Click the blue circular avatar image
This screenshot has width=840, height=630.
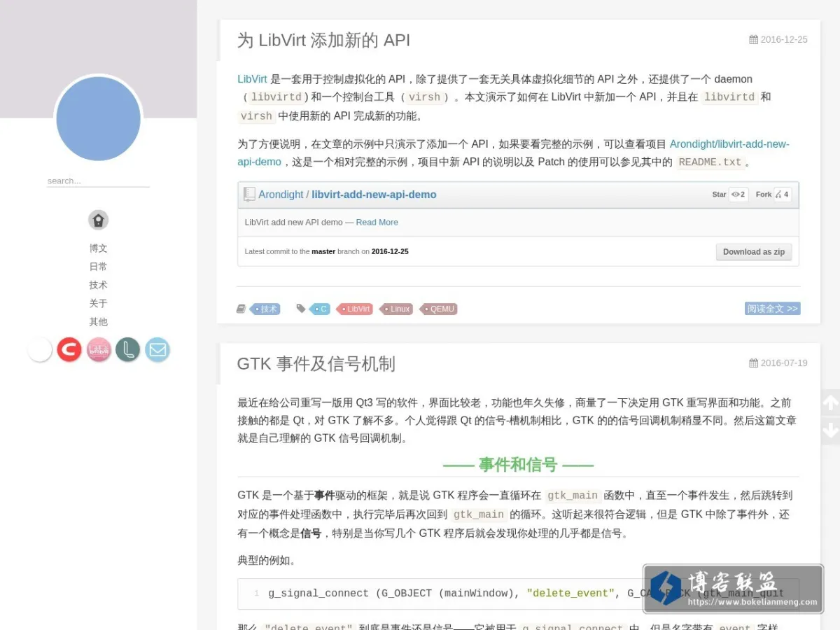pyautogui.click(x=98, y=118)
